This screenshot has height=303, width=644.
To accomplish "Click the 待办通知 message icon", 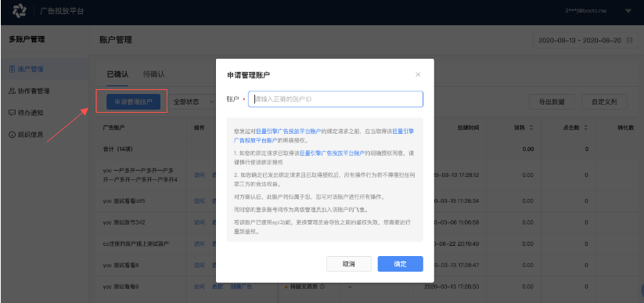I will tap(12, 113).
